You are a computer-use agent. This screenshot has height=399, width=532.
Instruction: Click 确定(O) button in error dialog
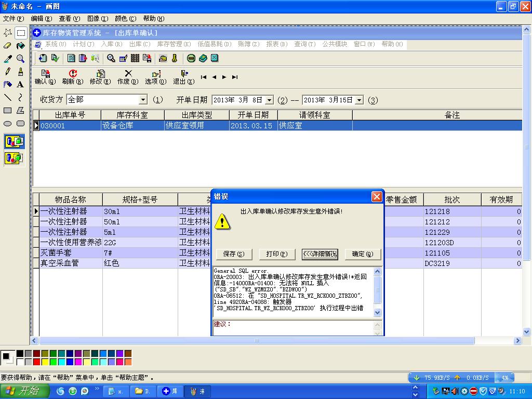[363, 254]
